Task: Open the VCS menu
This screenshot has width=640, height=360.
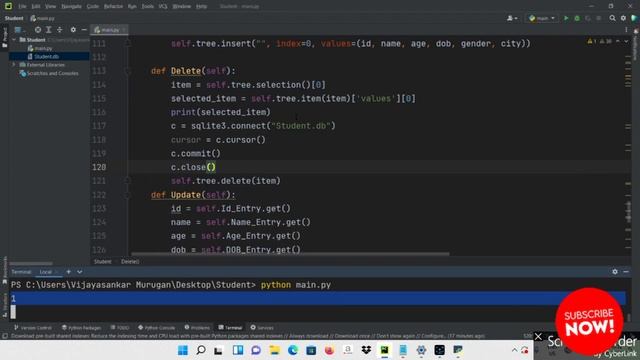Action: (x=163, y=6)
